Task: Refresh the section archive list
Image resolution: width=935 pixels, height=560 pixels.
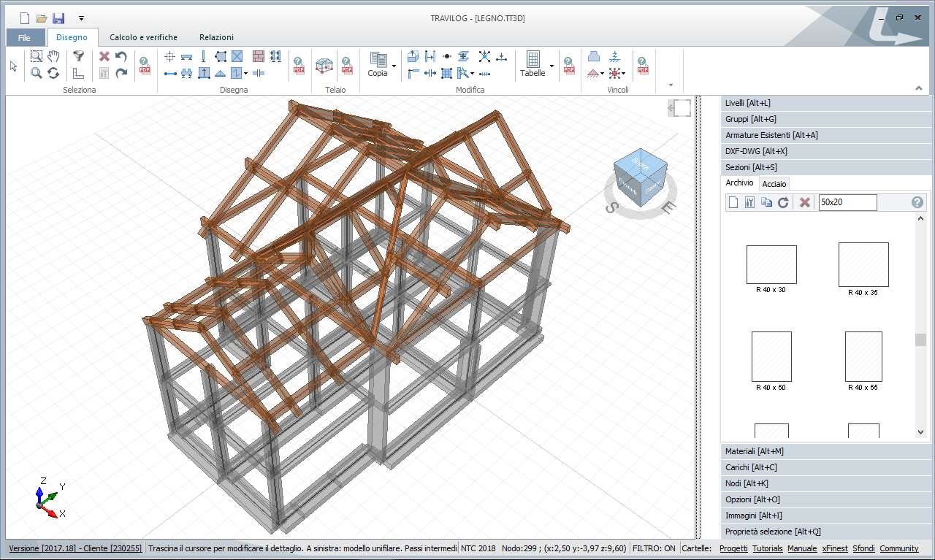Action: [x=783, y=202]
